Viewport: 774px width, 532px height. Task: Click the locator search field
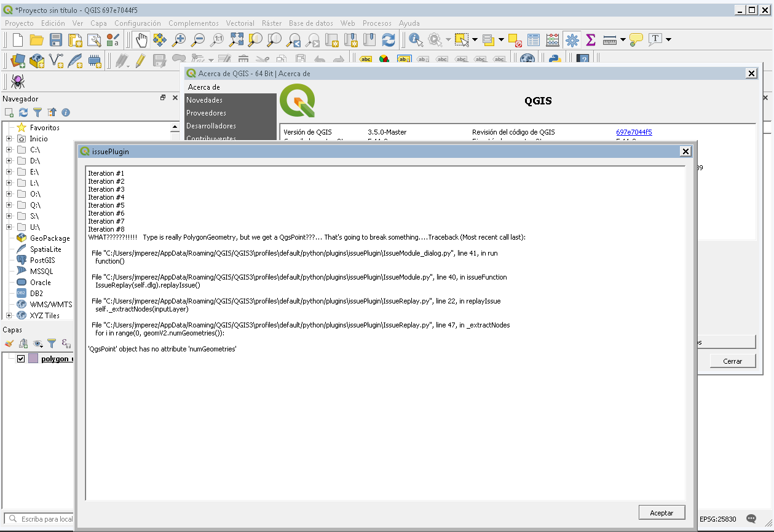click(39, 519)
